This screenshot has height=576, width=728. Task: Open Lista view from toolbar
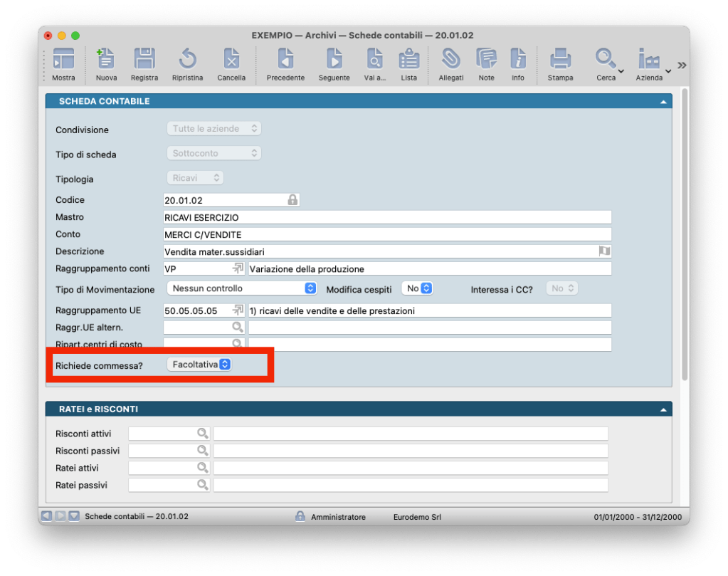pos(408,63)
